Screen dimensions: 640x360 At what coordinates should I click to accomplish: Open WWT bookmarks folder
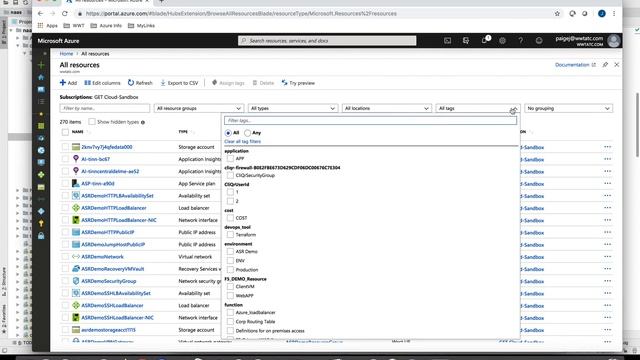click(x=74, y=26)
